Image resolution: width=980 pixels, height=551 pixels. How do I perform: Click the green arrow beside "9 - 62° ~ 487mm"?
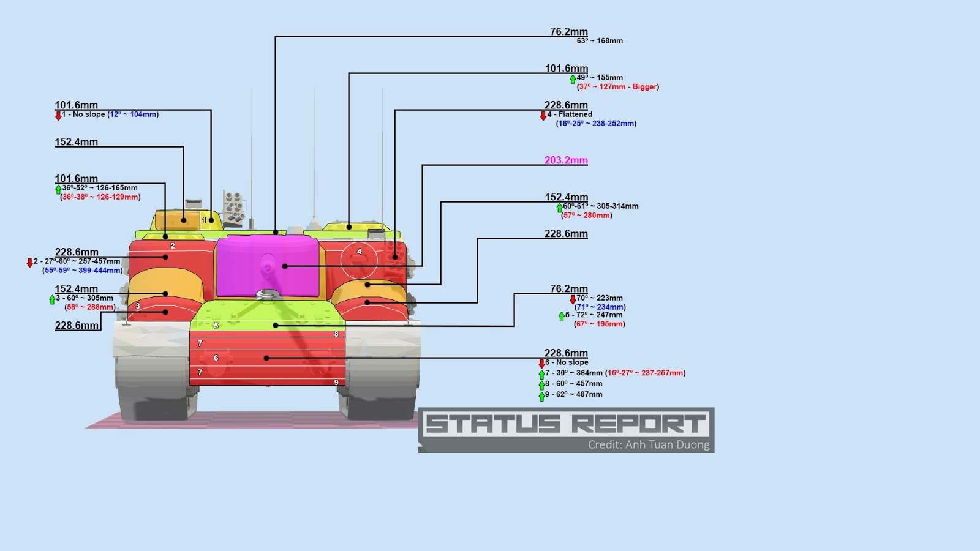coord(541,396)
